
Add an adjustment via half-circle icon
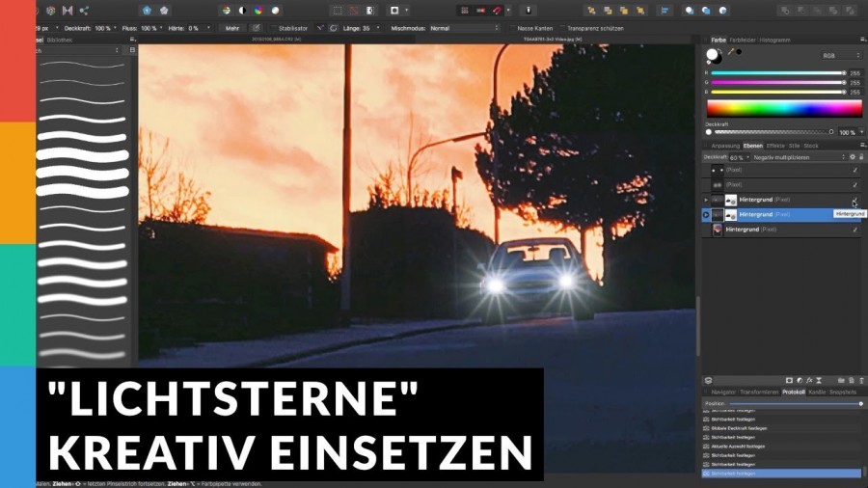(x=800, y=381)
